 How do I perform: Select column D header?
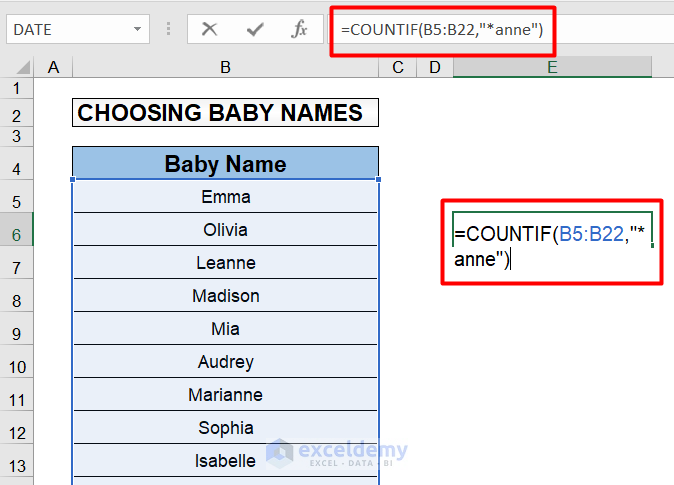pos(435,68)
